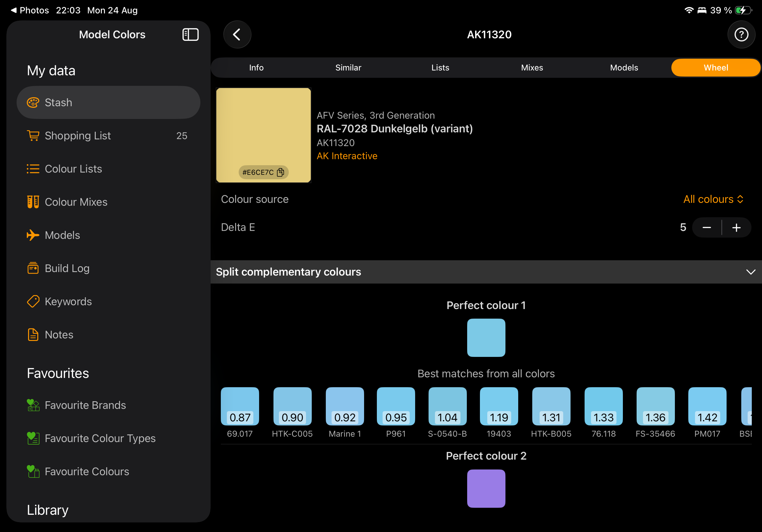Select the Perfect colour 2 purple swatch
This screenshot has height=532, width=762.
(486, 489)
